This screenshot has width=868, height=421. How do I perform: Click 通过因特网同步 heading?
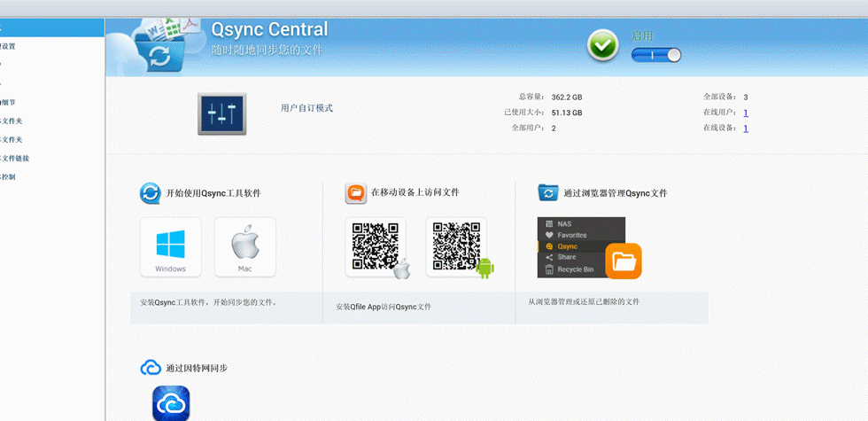197,368
